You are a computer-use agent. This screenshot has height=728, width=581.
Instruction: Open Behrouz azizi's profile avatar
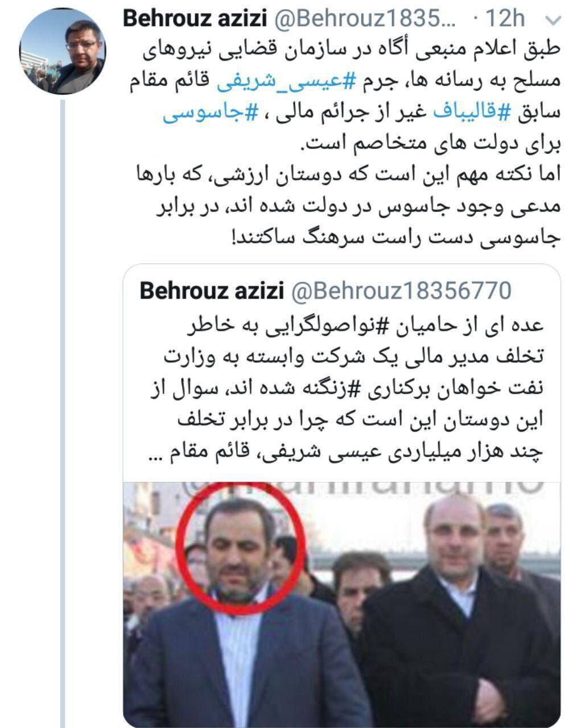(x=62, y=51)
